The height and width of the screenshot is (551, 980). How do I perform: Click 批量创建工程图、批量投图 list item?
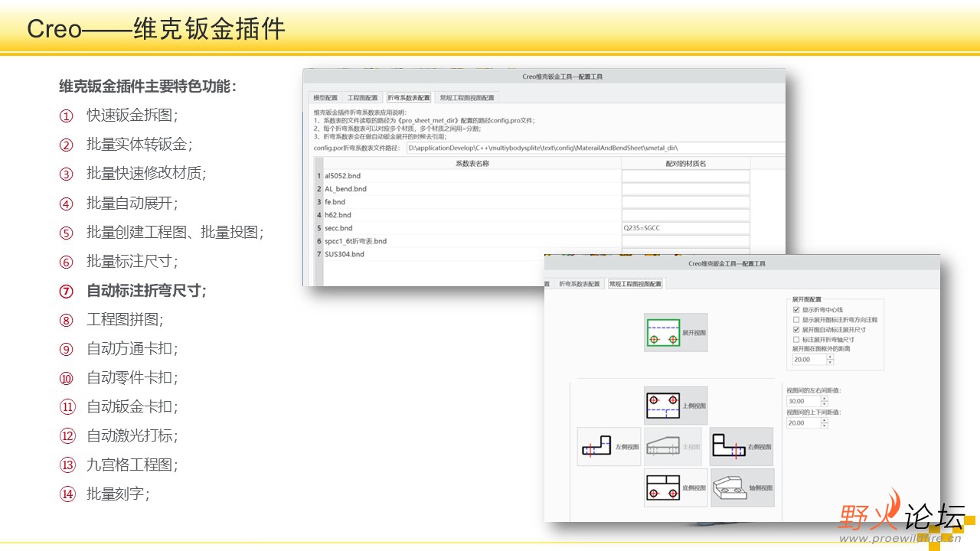[x=175, y=233]
